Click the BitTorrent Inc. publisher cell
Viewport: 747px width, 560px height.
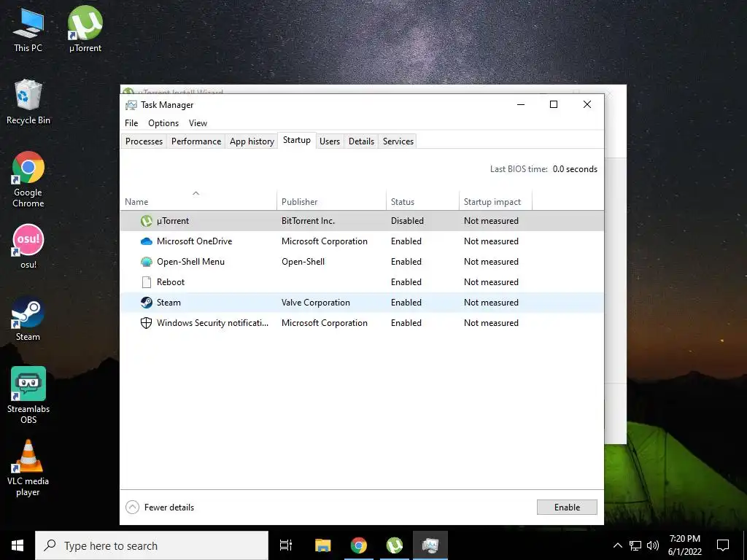click(x=309, y=221)
